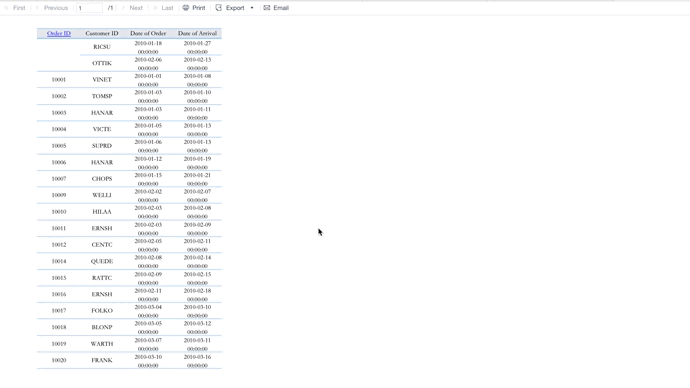Select customer SUPRD cell

point(102,146)
